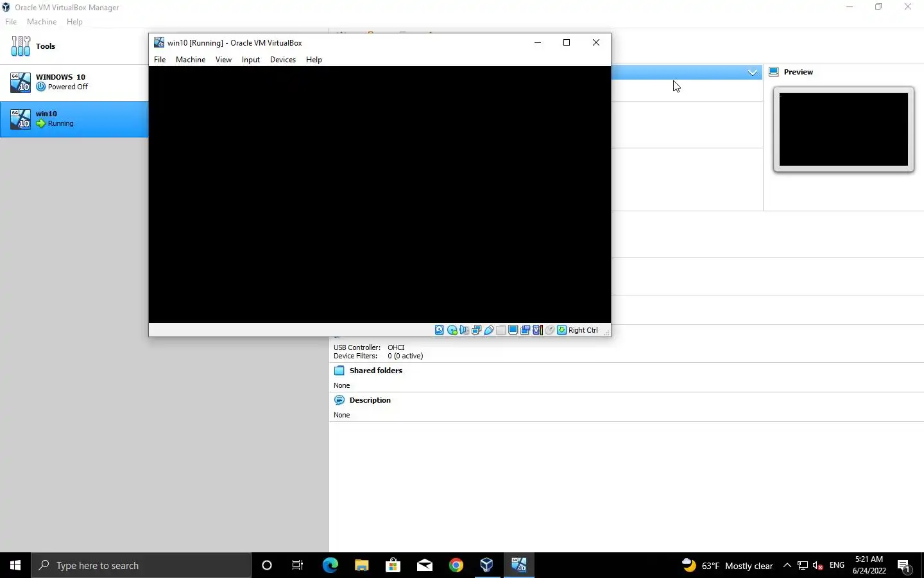Click the display indicator in VM status bar
The width and height of the screenshot is (924, 578).
tap(513, 330)
